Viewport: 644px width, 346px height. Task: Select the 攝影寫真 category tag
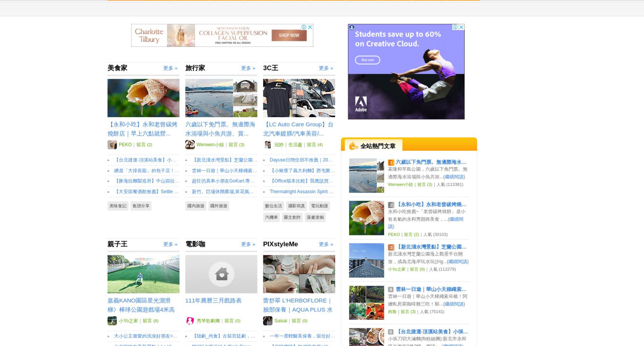tap(297, 206)
